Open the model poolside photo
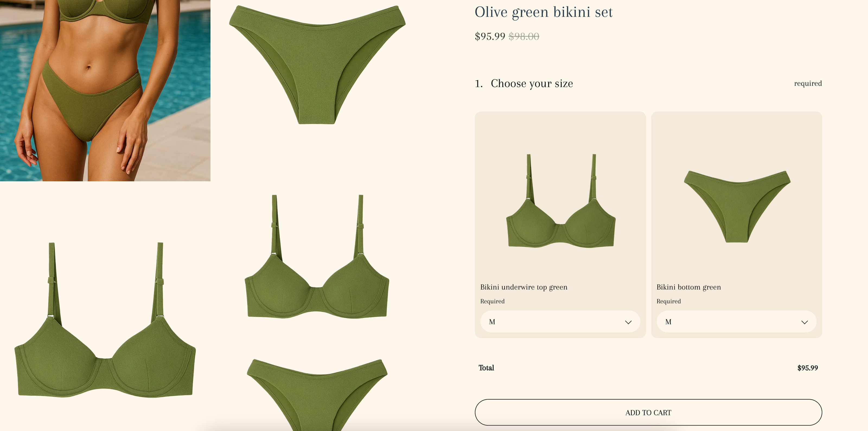Screen dimensions: 868x431 (x=105, y=90)
